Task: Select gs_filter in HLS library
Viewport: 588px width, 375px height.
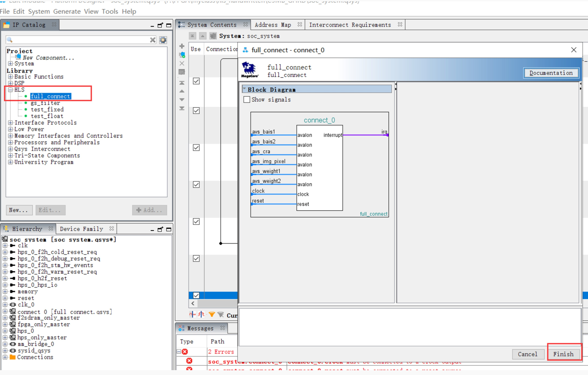Action: (45, 103)
